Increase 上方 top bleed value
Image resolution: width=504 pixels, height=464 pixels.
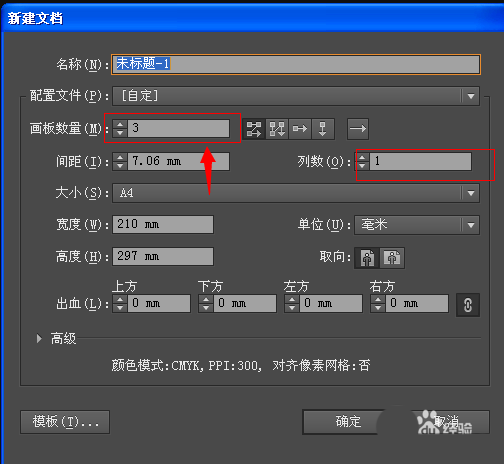coord(120,299)
